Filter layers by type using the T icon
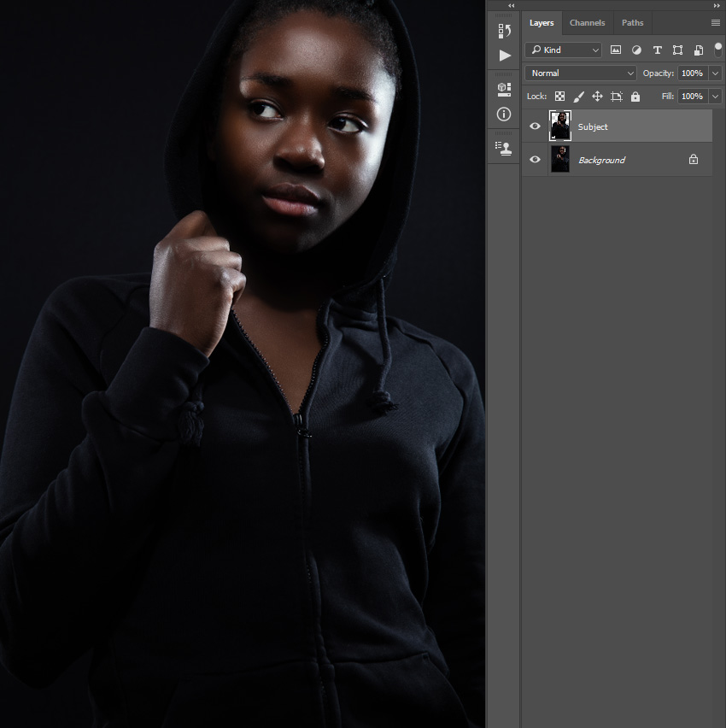The height and width of the screenshot is (728, 726). (x=657, y=50)
